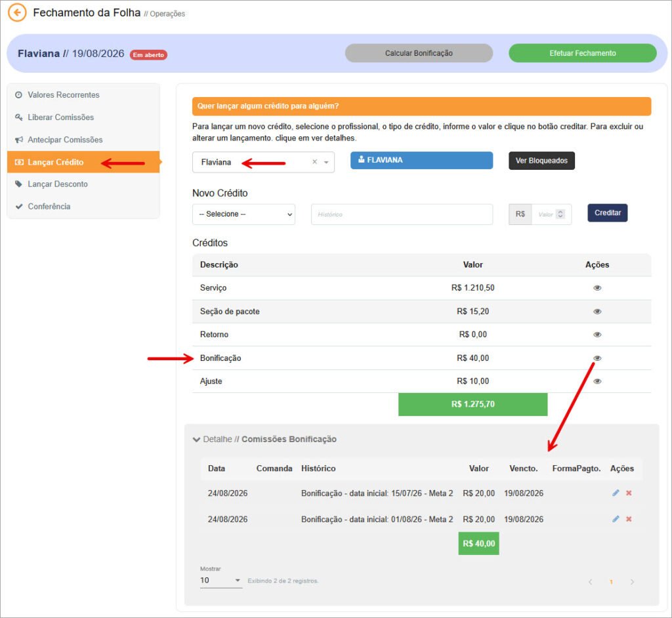Go to previous page arrow
The height and width of the screenshot is (618, 672).
tap(591, 581)
